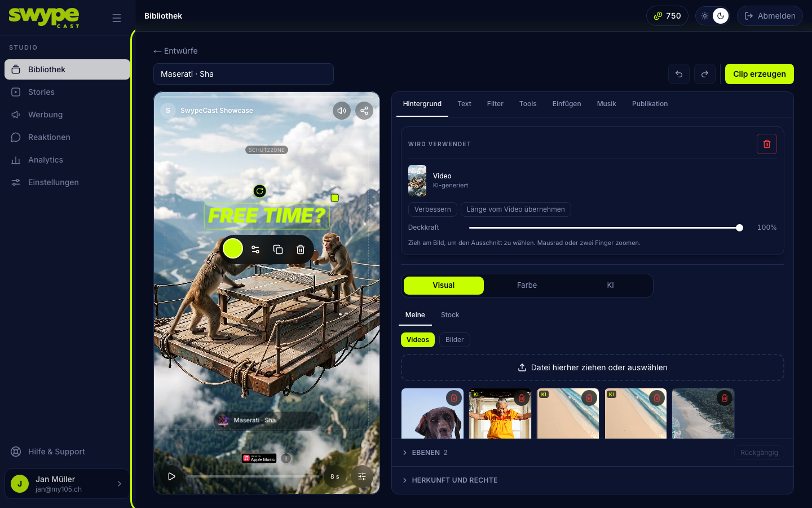Delete the dog video thumbnail
812x508 pixels.
point(454,398)
